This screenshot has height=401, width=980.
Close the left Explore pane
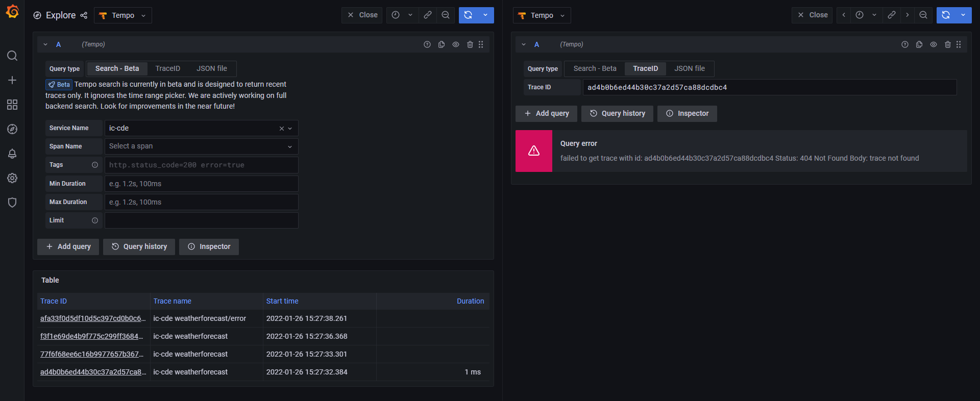(362, 15)
